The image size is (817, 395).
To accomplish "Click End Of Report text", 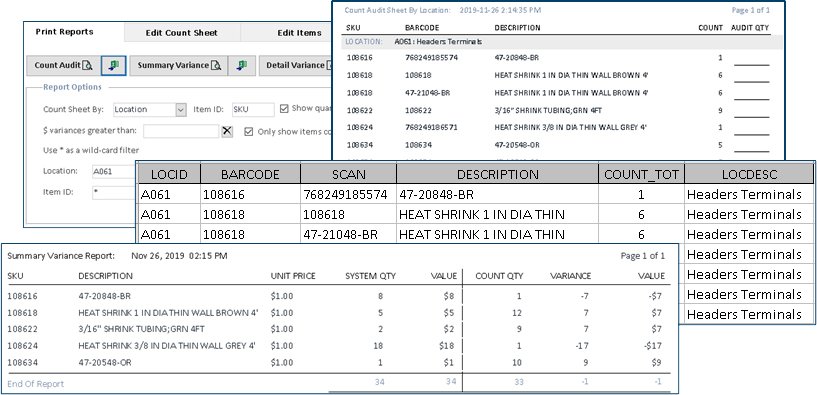I will [x=35, y=384].
